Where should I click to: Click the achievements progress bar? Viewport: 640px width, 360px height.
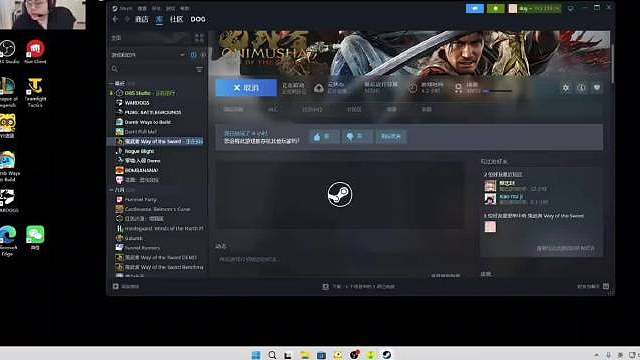click(x=498, y=91)
